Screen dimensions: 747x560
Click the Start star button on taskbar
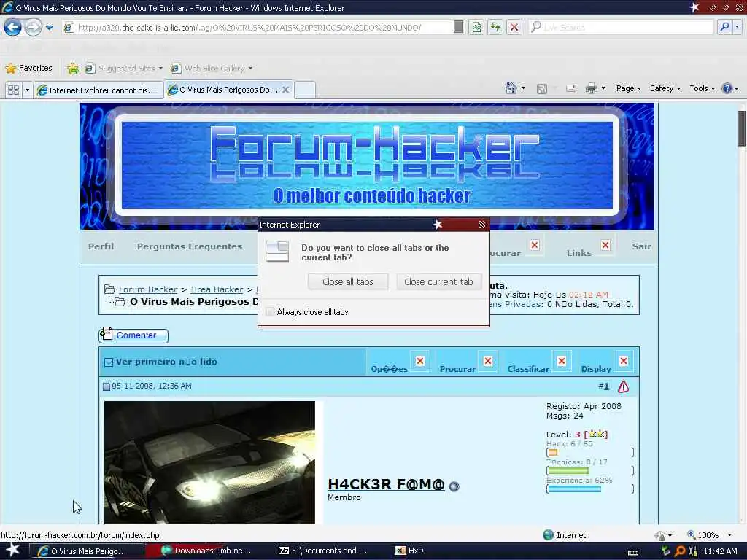click(x=12, y=550)
